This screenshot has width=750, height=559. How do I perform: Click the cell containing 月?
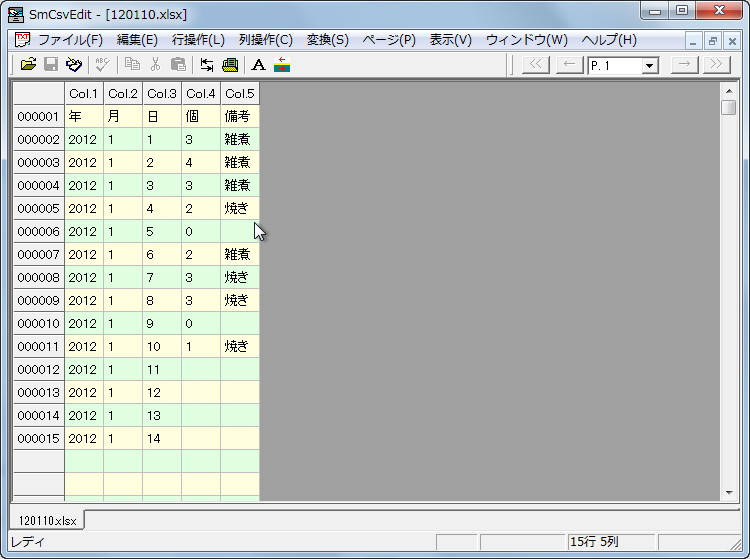click(x=123, y=116)
